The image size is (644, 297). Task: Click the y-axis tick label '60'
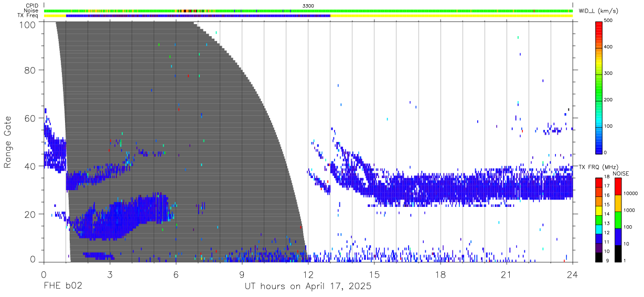31,118
